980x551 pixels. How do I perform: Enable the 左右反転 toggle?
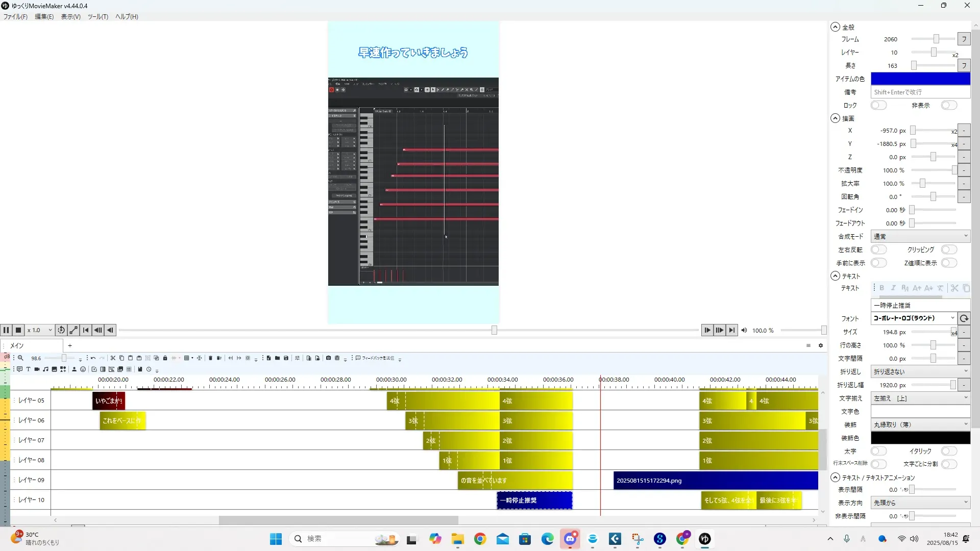[878, 249]
